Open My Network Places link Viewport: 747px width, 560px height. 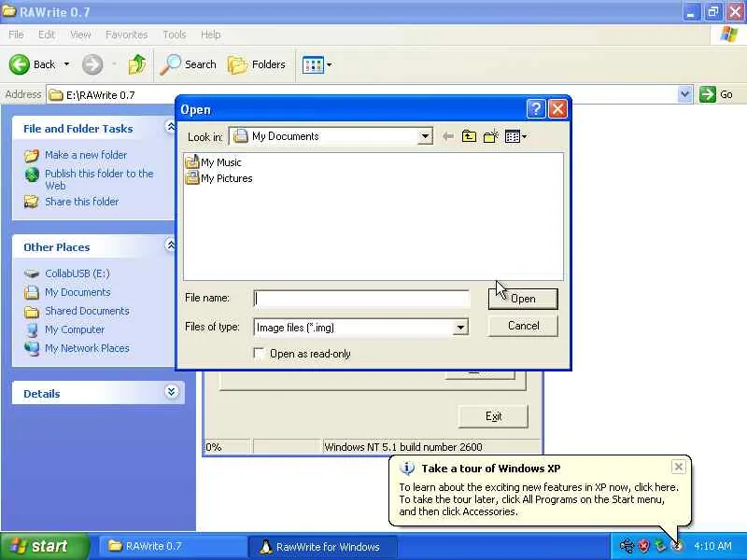[x=87, y=348]
